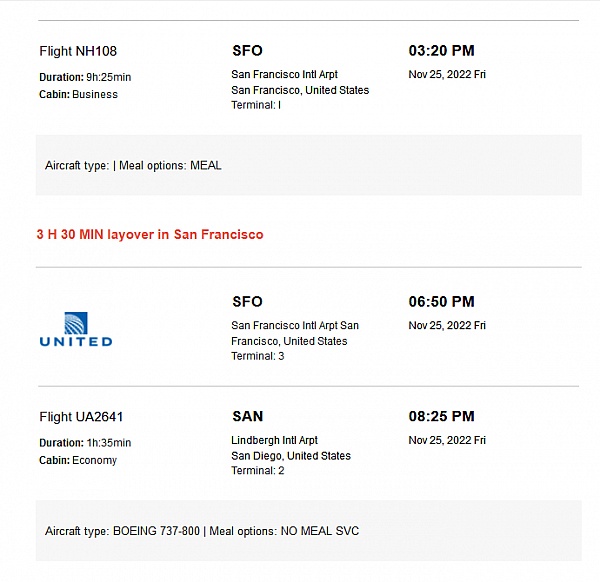This screenshot has height=582, width=600.
Task: Click the red 3 H 30 MIN layover heading
Action: tap(150, 234)
